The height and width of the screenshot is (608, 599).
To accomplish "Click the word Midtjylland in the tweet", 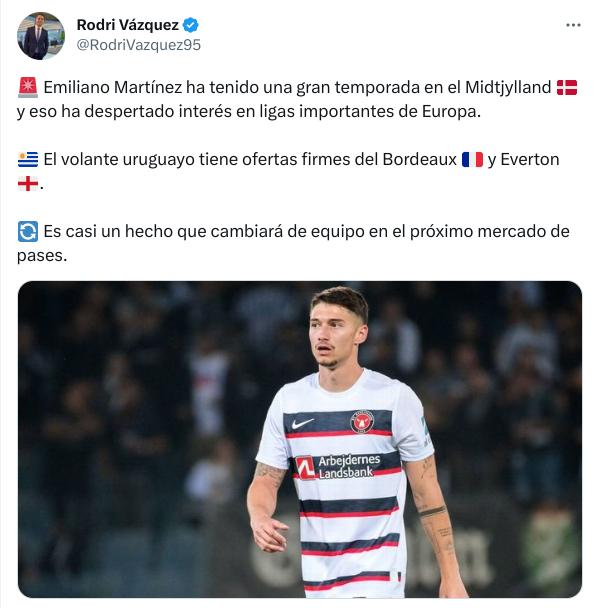I will (x=508, y=87).
